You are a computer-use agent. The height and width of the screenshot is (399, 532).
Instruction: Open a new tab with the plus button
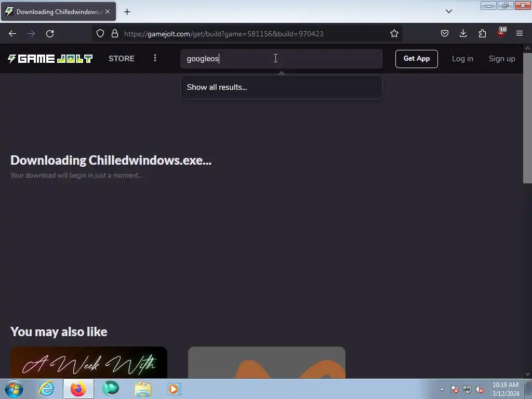pos(127,12)
